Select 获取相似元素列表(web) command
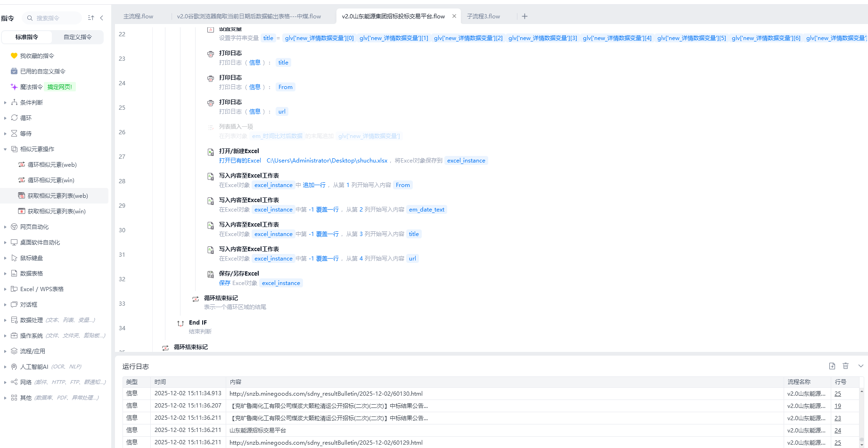This screenshot has width=868, height=448. [x=54, y=195]
